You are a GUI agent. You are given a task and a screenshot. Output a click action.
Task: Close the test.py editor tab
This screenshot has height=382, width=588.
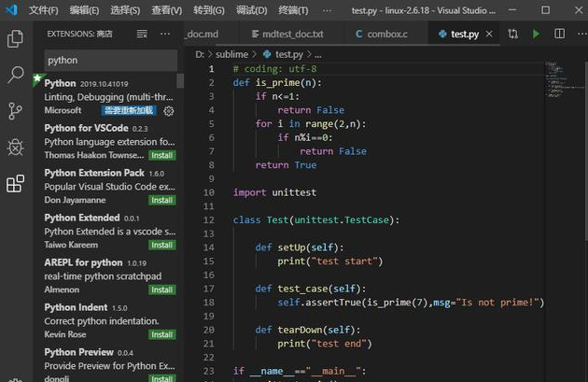(491, 34)
